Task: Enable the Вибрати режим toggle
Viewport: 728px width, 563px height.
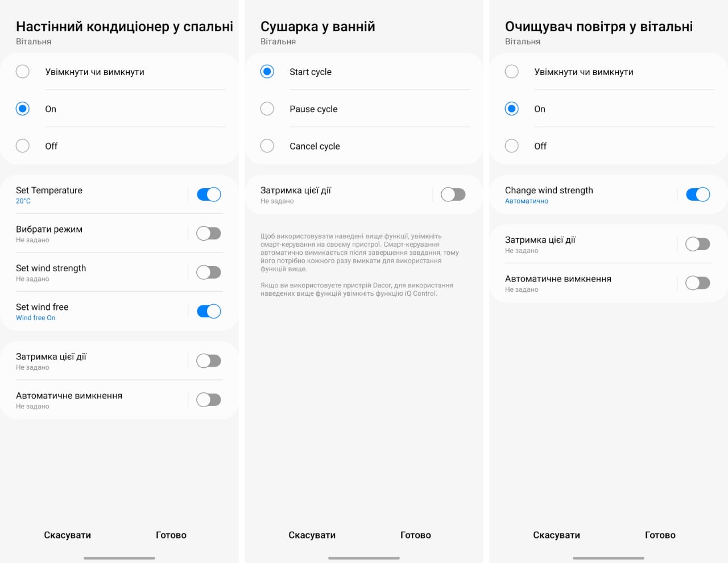Action: tap(209, 233)
